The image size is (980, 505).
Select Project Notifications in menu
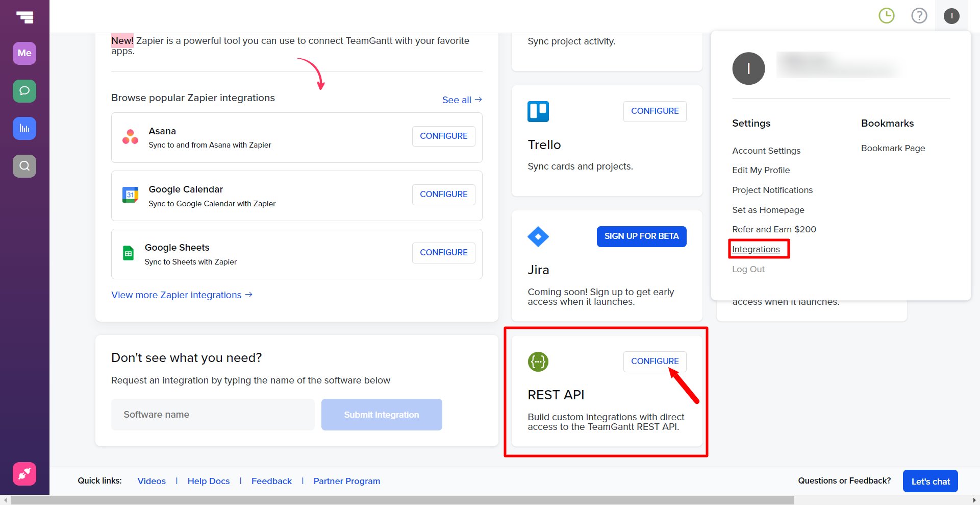[x=772, y=190]
